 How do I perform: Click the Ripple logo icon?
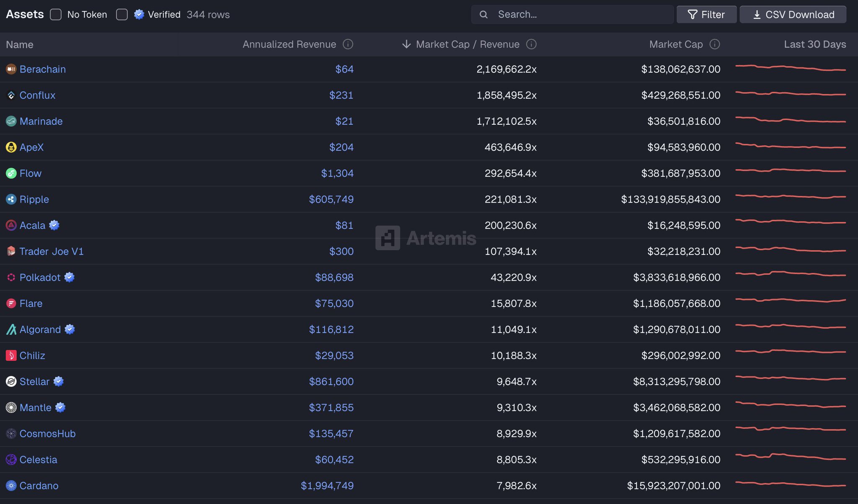point(11,199)
